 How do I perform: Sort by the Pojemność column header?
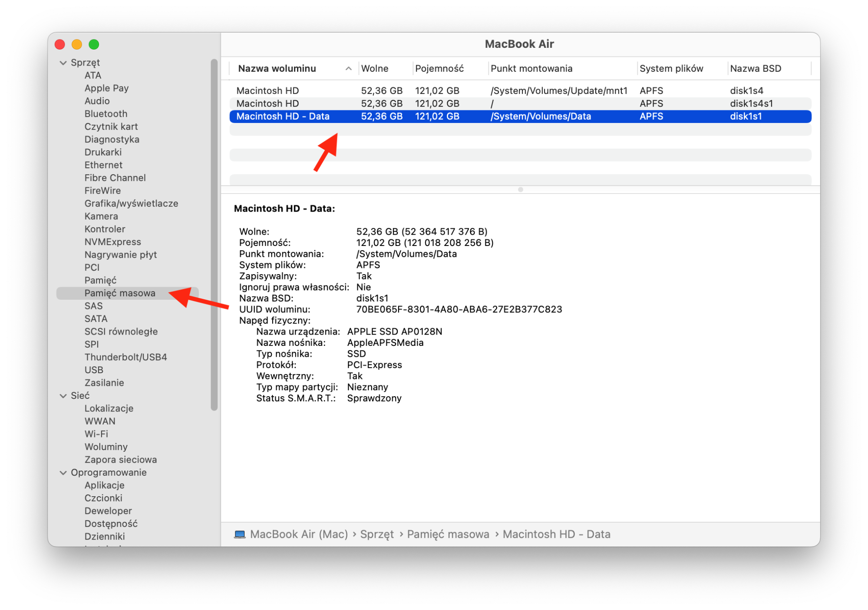(x=450, y=69)
